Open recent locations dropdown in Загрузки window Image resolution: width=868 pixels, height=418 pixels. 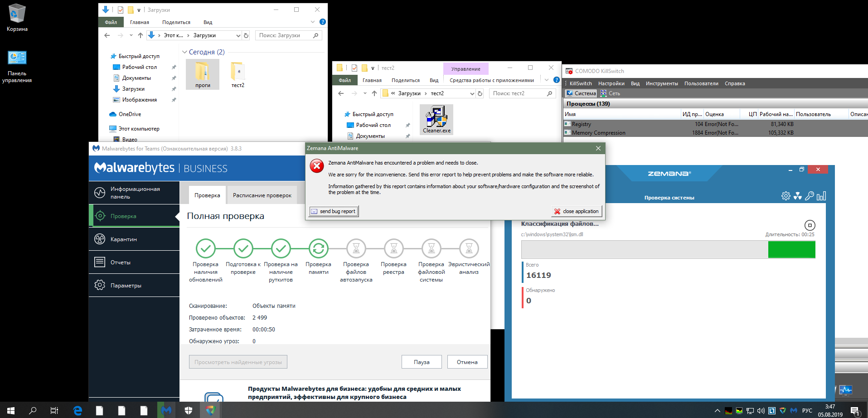coord(131,35)
